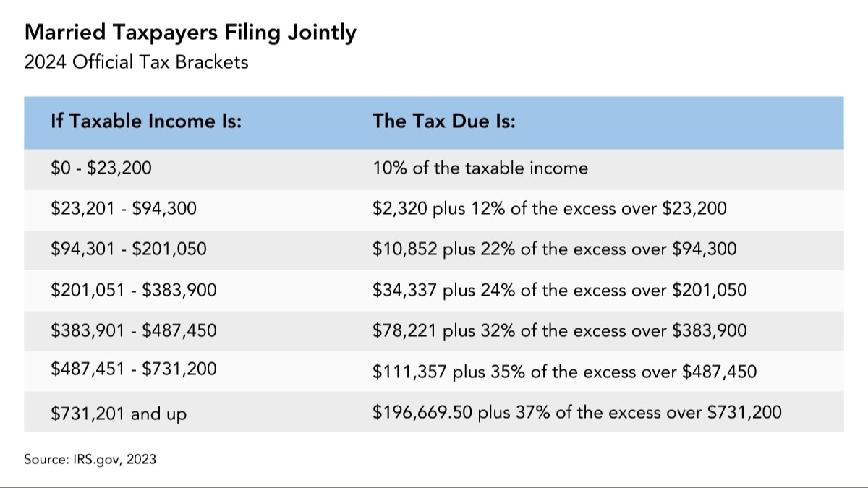
Task: Select the "$201,051 - $383,900" income range
Action: click(x=133, y=290)
